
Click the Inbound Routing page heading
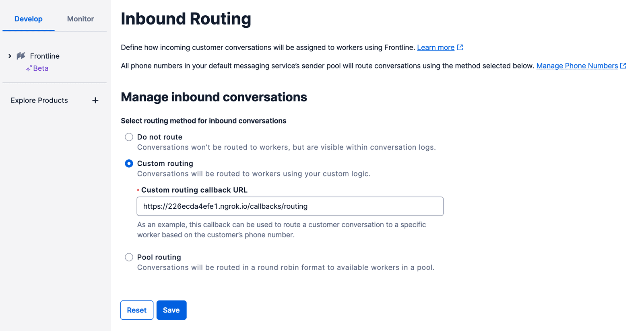[x=186, y=19]
